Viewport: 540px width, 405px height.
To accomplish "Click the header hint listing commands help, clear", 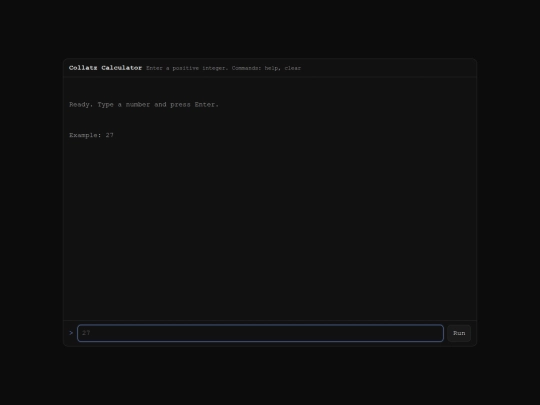I will [224, 68].
